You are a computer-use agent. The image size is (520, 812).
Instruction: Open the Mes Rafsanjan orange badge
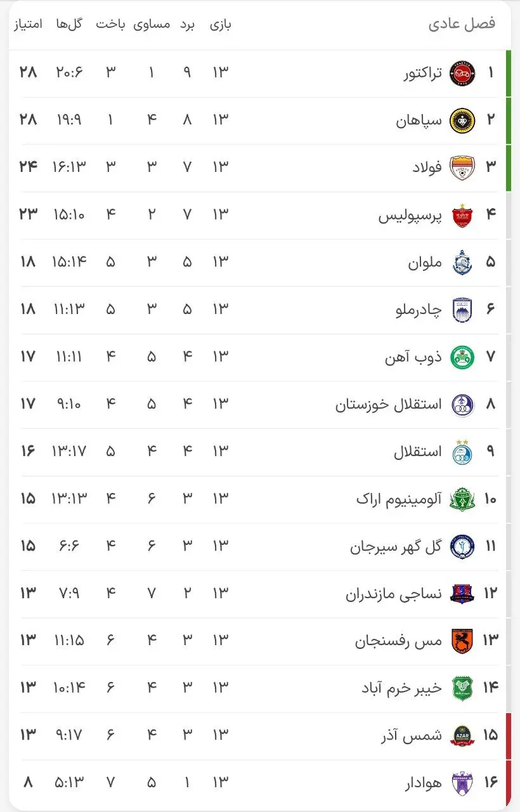pos(462,641)
